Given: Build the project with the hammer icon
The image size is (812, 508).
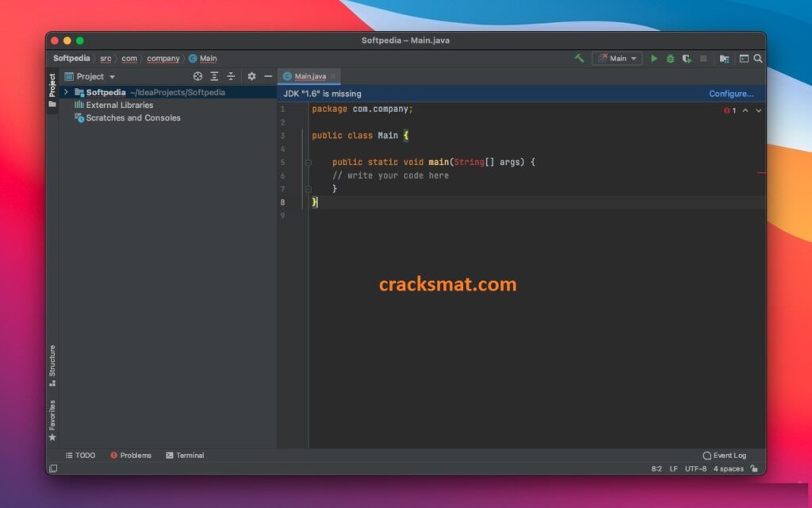Looking at the screenshot, I should point(580,59).
